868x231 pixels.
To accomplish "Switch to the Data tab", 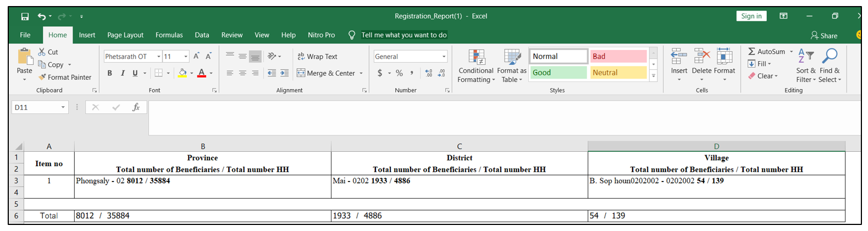I will pos(202,35).
